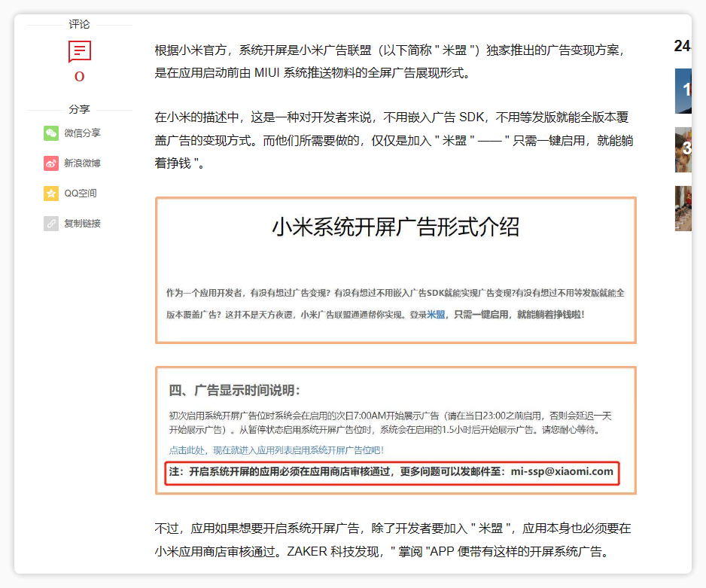Click the paragraph starting 根据小米官方
Screen dimensions: 706x588
pos(390,61)
